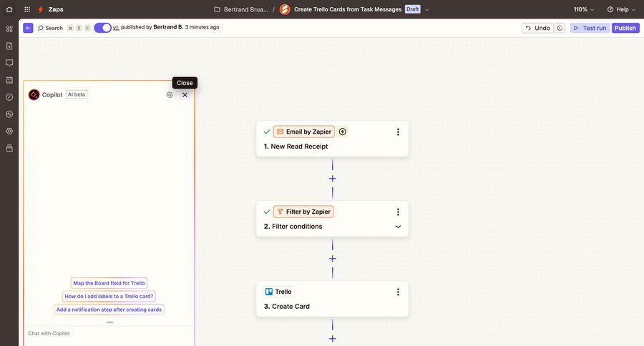Open the speech bubble icon in the sidebar
The height and width of the screenshot is (346, 644).
point(9,63)
